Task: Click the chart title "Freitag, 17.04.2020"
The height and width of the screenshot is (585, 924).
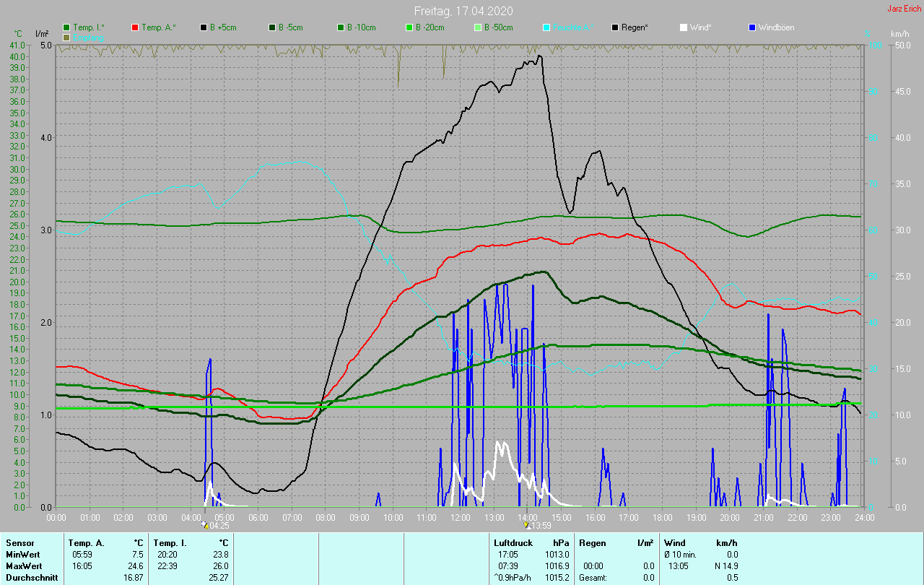Action: [x=462, y=11]
